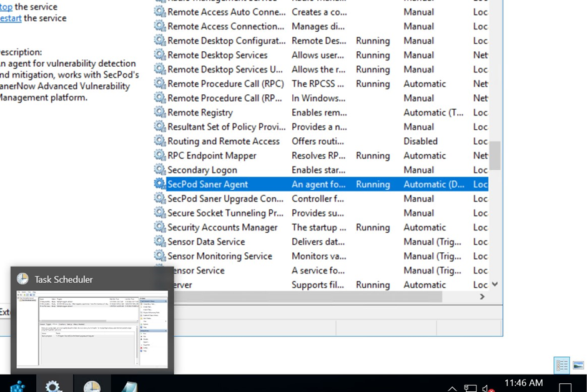Screen dimensions: 587x392
Task: Click the gear icon beside Remote Access Auto Conne...
Action: click(160, 12)
